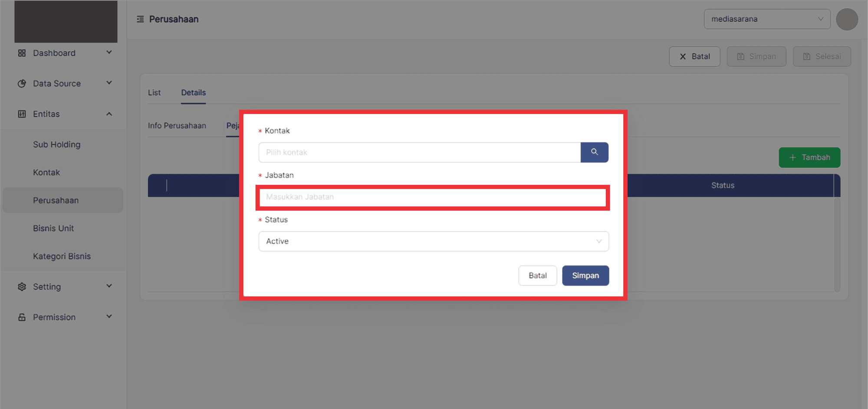Click the hamburger menu icon near Perusahaan title
Screen dimensions: 868x409
pos(140,19)
